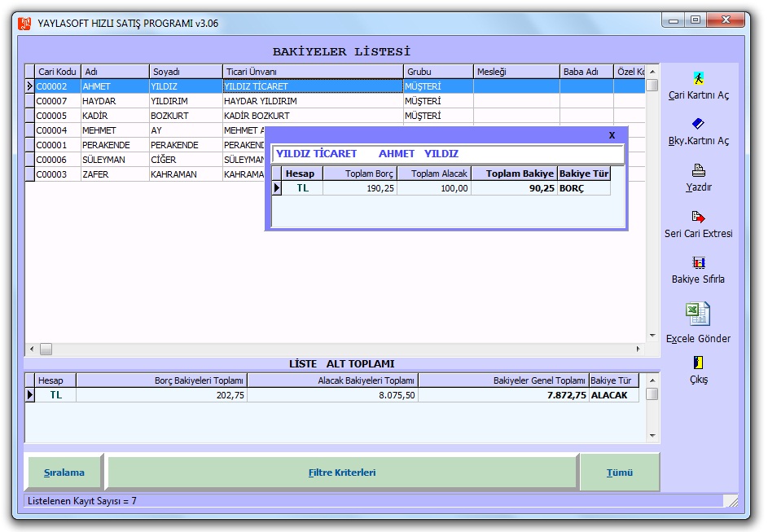768x532 pixels.
Task: Click the Ticari Ünvanı column header
Action: point(313,72)
